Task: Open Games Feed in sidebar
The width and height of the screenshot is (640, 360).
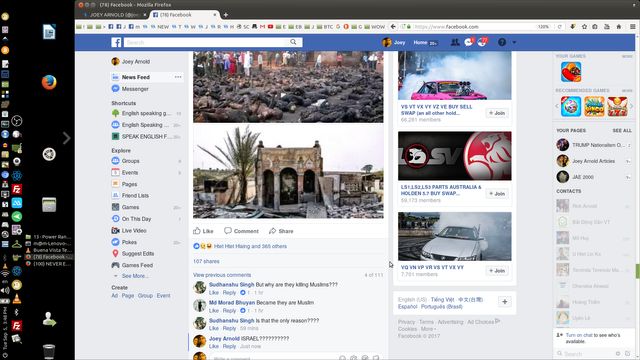Action: pos(137,265)
